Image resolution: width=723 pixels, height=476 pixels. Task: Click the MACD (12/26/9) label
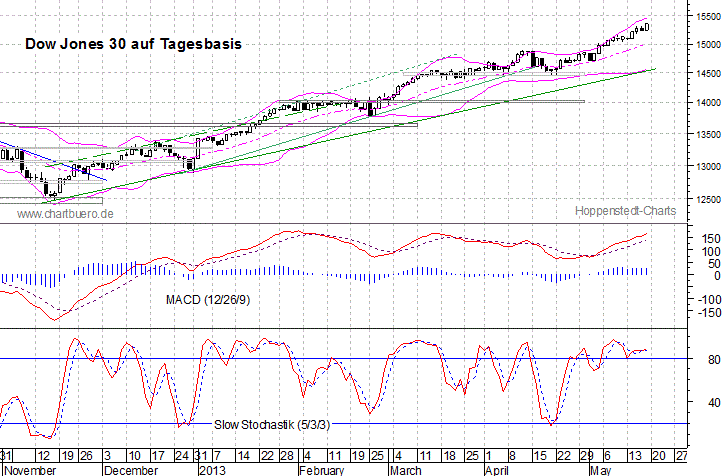pos(208,300)
